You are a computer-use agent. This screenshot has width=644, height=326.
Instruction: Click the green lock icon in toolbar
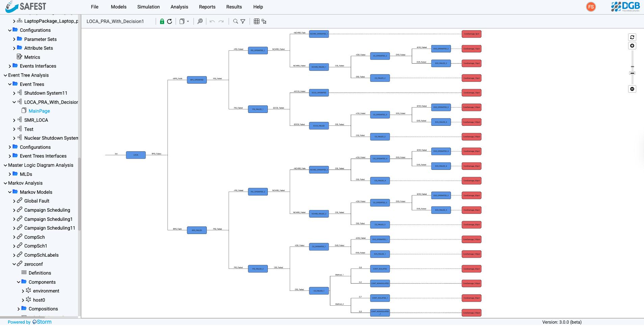click(162, 21)
